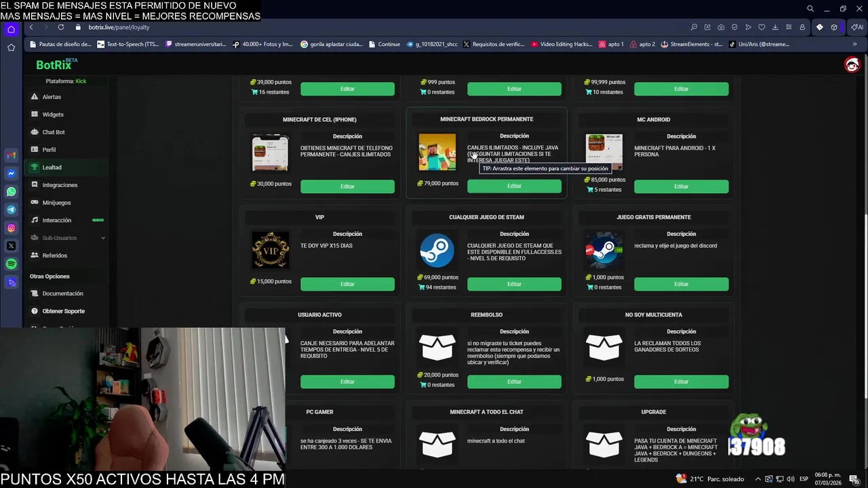Open the browser tab search magnifier
Image resolution: width=868 pixels, height=488 pixels.
pos(810,9)
